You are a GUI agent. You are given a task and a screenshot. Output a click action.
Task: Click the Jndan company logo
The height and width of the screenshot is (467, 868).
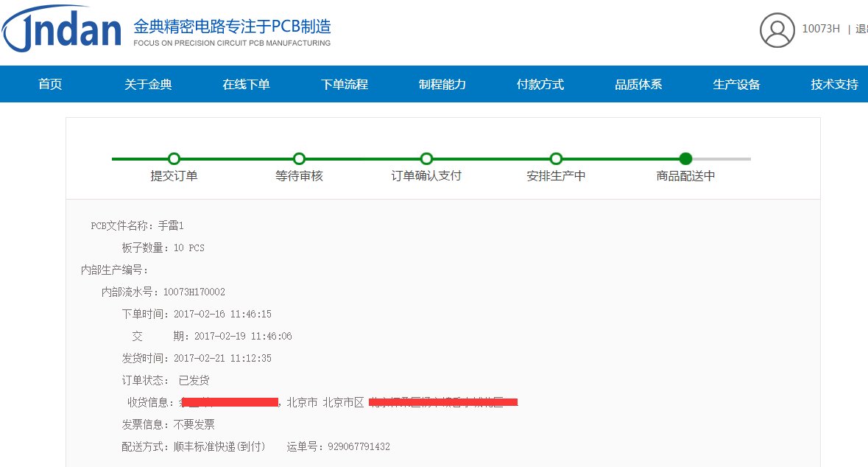[x=62, y=29]
